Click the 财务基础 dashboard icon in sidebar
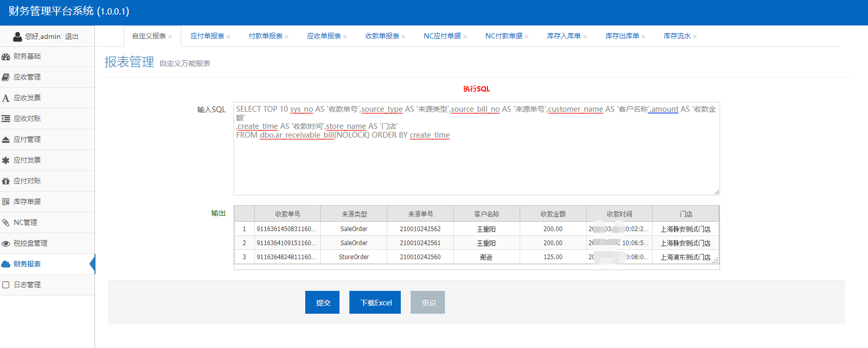This screenshot has height=348, width=868. pos(6,57)
